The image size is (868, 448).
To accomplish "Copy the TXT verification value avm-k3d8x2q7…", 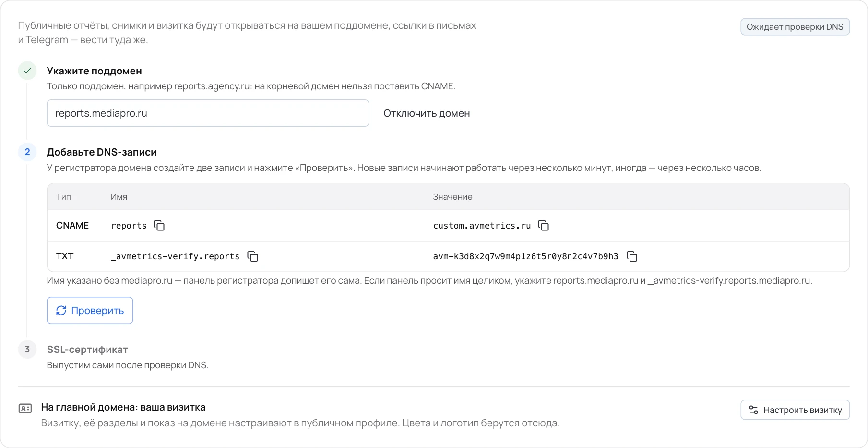I will tap(632, 256).
